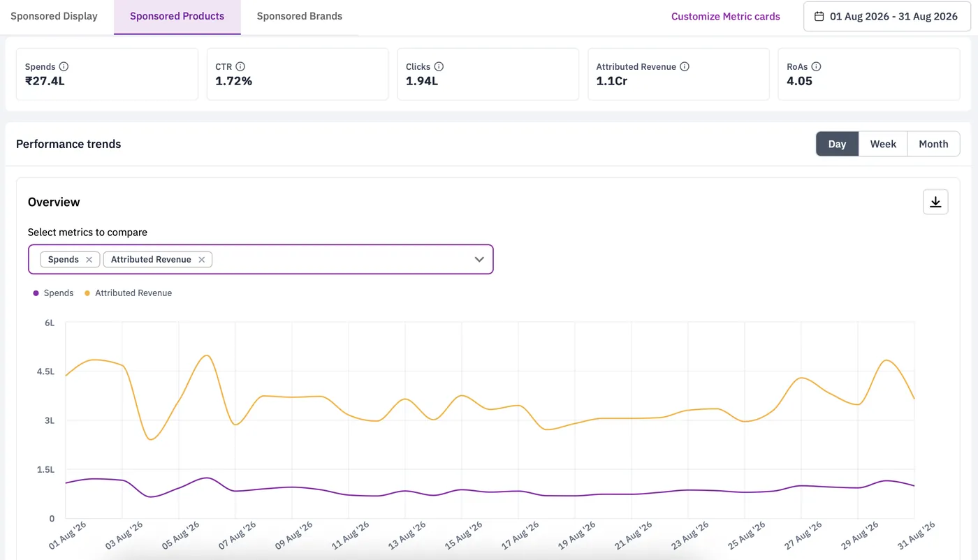The width and height of the screenshot is (978, 560).
Task: Remove the Attributed Revenue metric chip
Action: click(x=201, y=259)
